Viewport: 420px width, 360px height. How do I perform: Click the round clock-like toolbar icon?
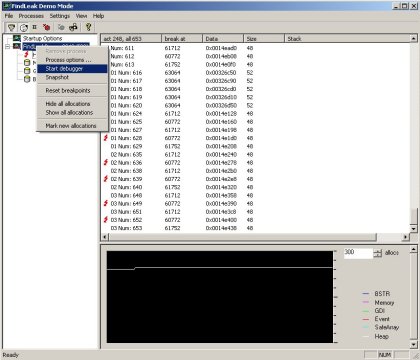coord(24,27)
